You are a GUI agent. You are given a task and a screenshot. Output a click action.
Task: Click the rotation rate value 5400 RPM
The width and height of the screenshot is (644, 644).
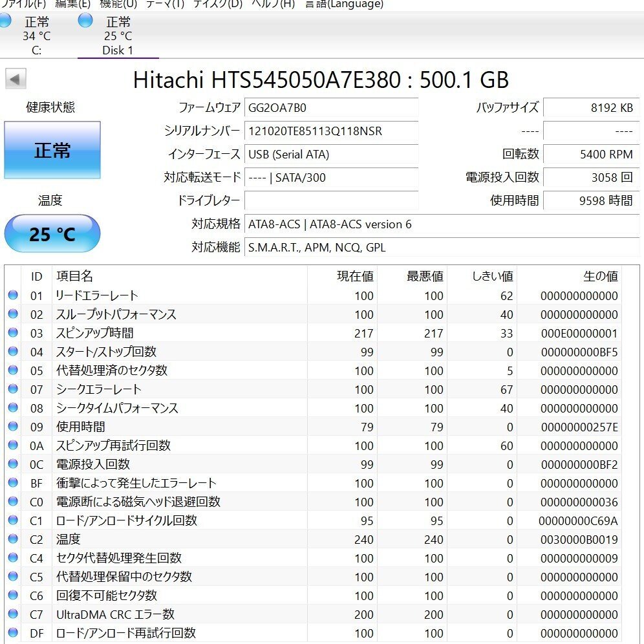591,154
